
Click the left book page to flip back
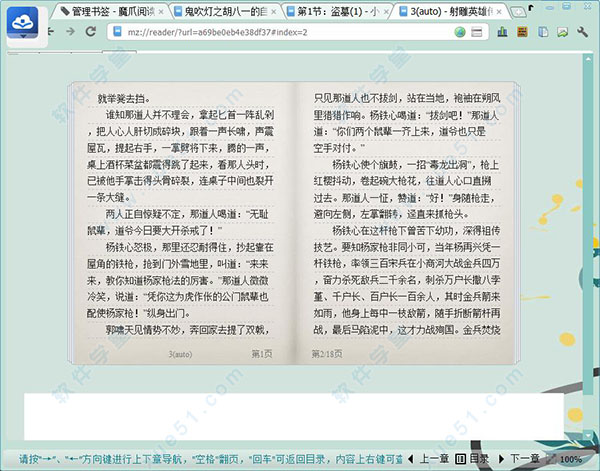pos(183,222)
